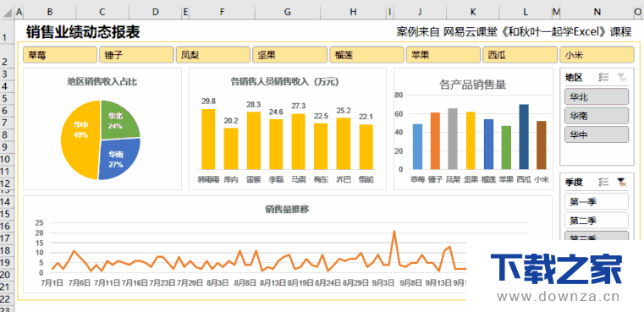
Task: Click the 马震 bar labeled 27.3
Action: pos(298,142)
